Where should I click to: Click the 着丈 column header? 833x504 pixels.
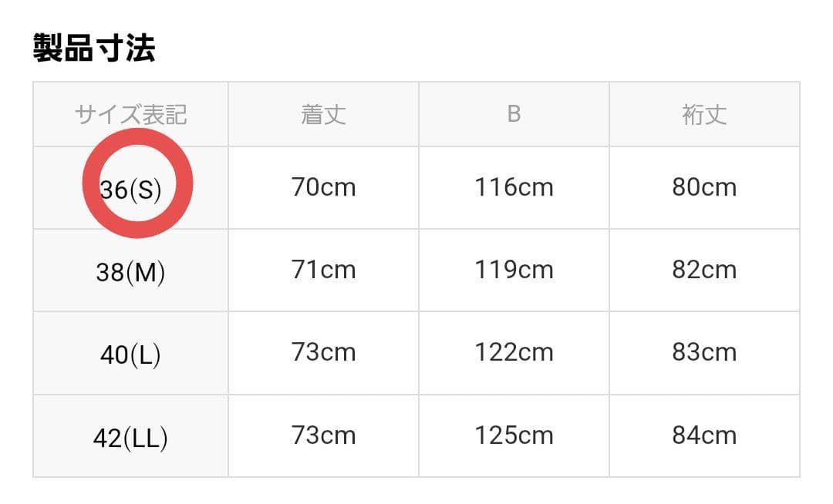coord(323,115)
